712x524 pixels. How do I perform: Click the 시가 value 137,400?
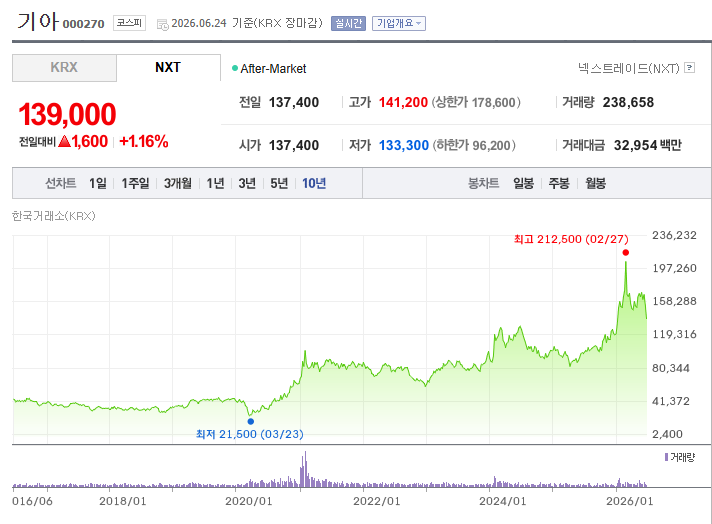tap(294, 145)
